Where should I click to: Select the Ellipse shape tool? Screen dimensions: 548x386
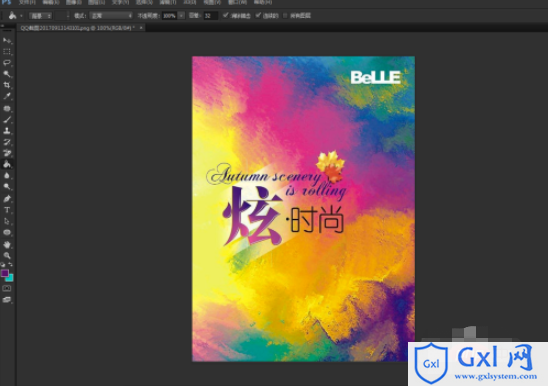(x=7, y=233)
